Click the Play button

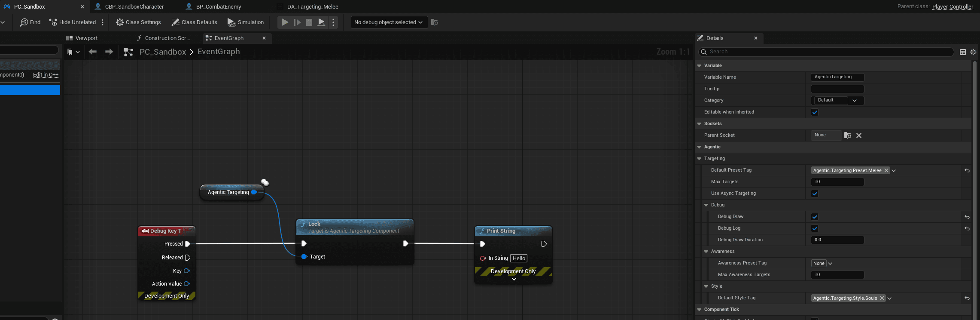click(285, 22)
